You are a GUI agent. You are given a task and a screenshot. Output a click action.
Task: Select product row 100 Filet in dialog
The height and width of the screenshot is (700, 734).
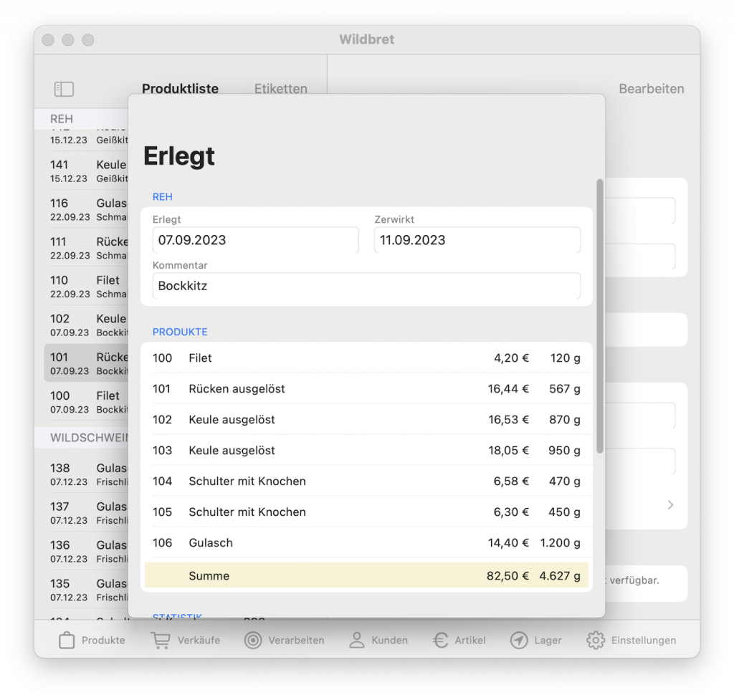(x=366, y=358)
